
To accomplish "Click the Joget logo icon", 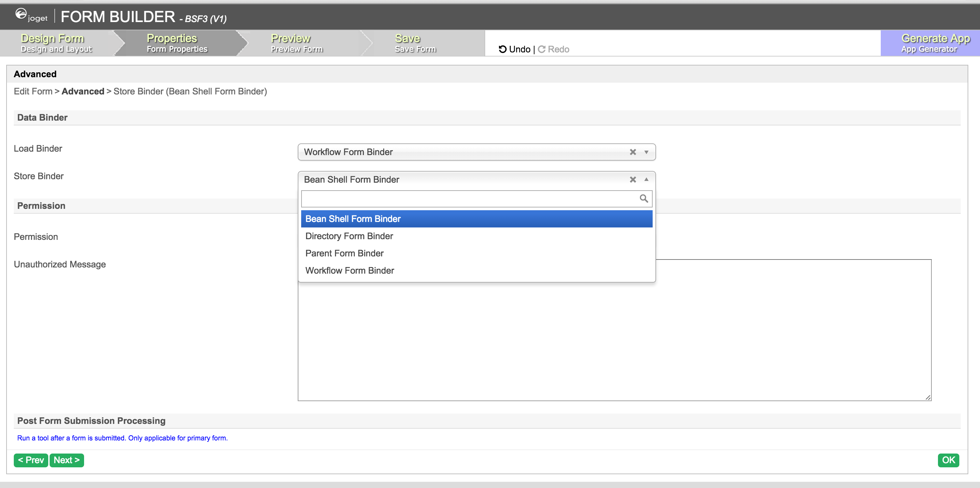I will [21, 14].
